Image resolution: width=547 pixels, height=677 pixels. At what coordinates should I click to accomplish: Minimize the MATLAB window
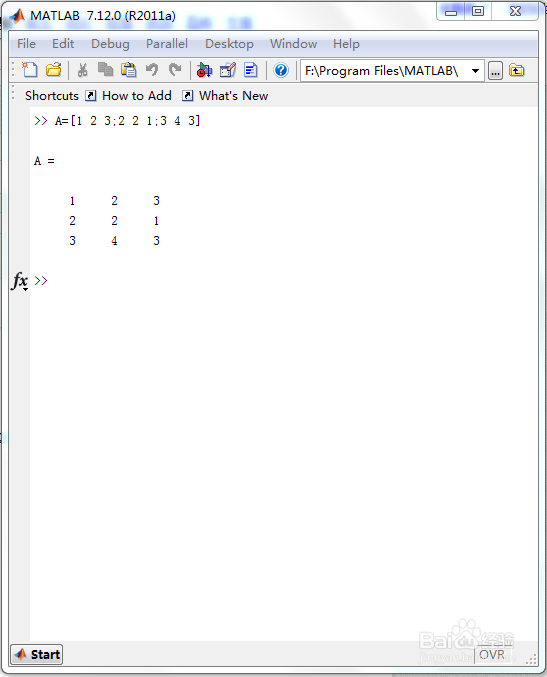click(451, 12)
